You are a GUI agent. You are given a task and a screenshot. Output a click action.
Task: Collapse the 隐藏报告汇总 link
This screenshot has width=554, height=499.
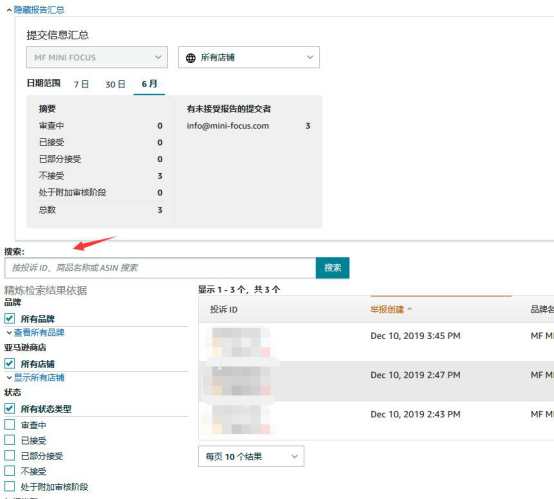click(39, 10)
